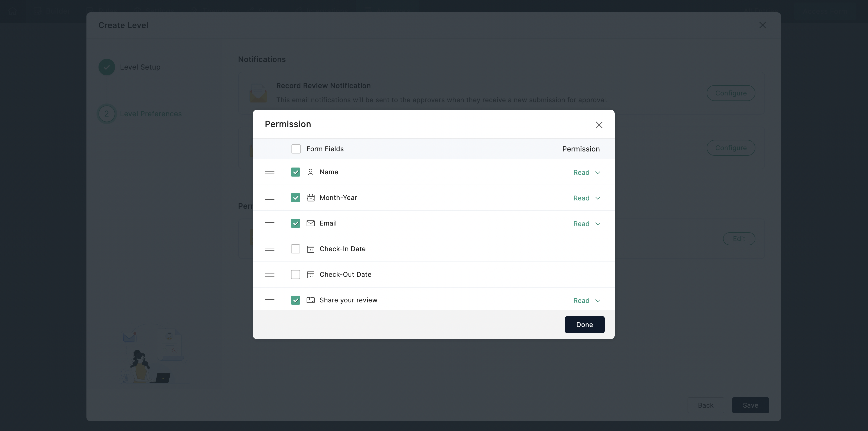Click the drag handle beside Name field
Screen dimensions: 868x431
pos(270,172)
